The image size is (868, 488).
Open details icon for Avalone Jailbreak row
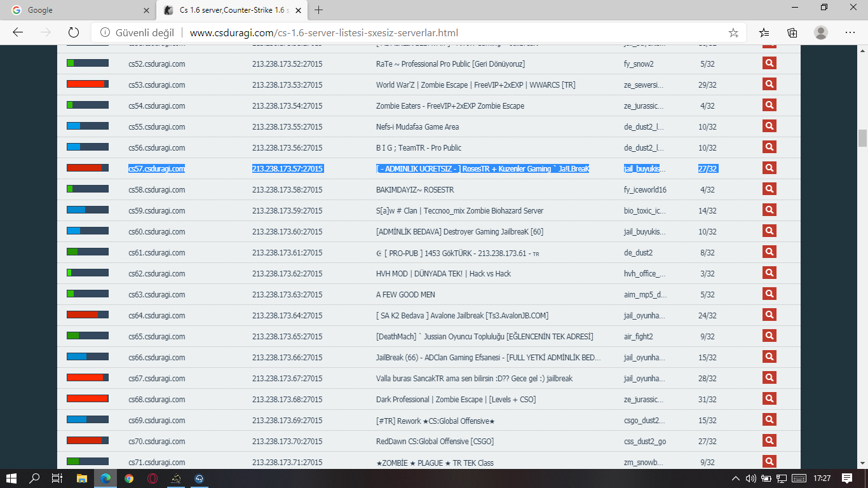(x=770, y=315)
